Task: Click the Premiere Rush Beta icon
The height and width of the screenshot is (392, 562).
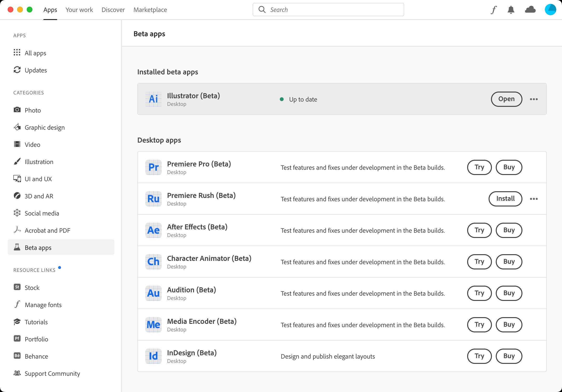Action: coord(153,199)
